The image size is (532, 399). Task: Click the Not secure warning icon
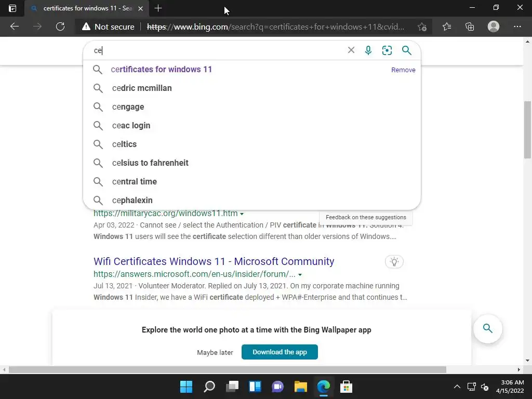(x=86, y=26)
